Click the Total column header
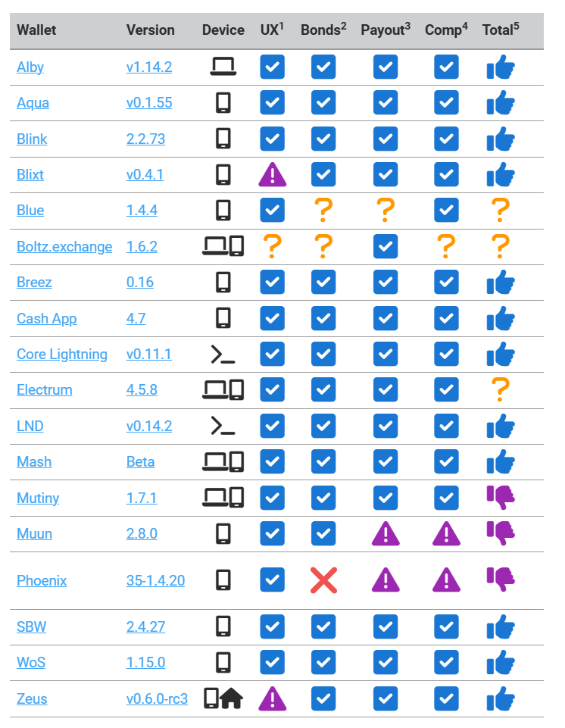Screen dimensions: 565x728 pos(501,30)
